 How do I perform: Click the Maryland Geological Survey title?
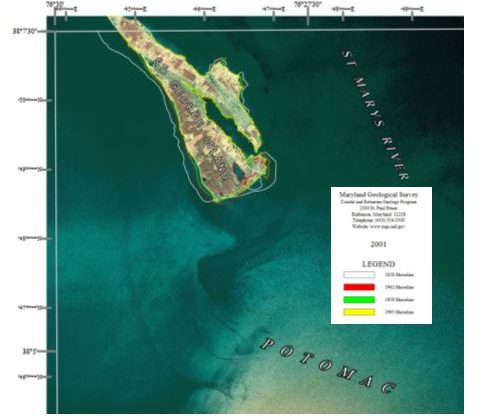coord(378,194)
